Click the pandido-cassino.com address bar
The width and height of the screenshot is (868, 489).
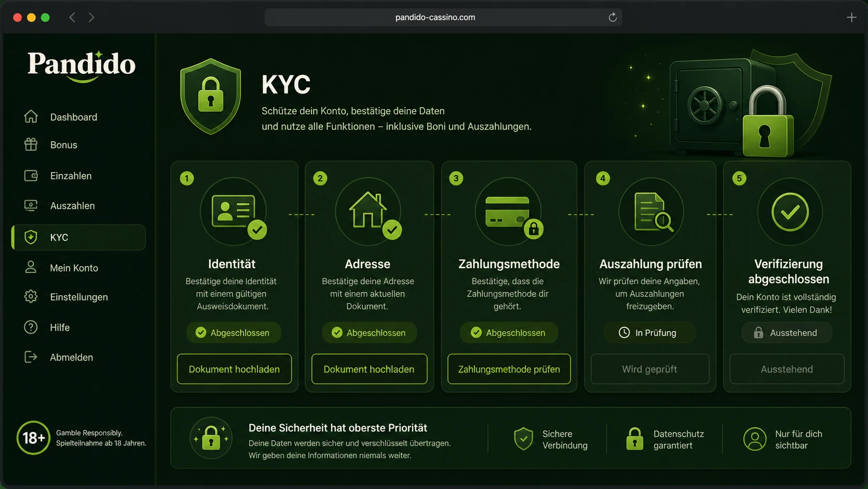(443, 17)
